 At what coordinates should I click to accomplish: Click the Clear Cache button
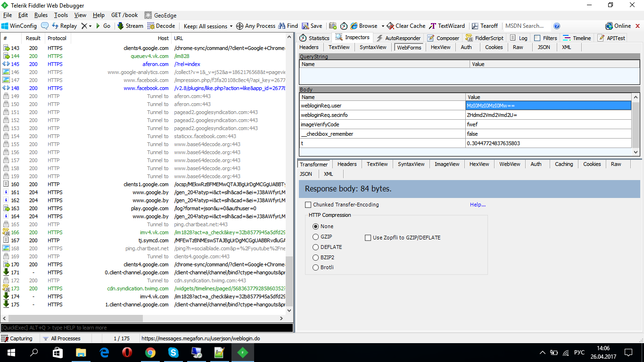point(406,26)
